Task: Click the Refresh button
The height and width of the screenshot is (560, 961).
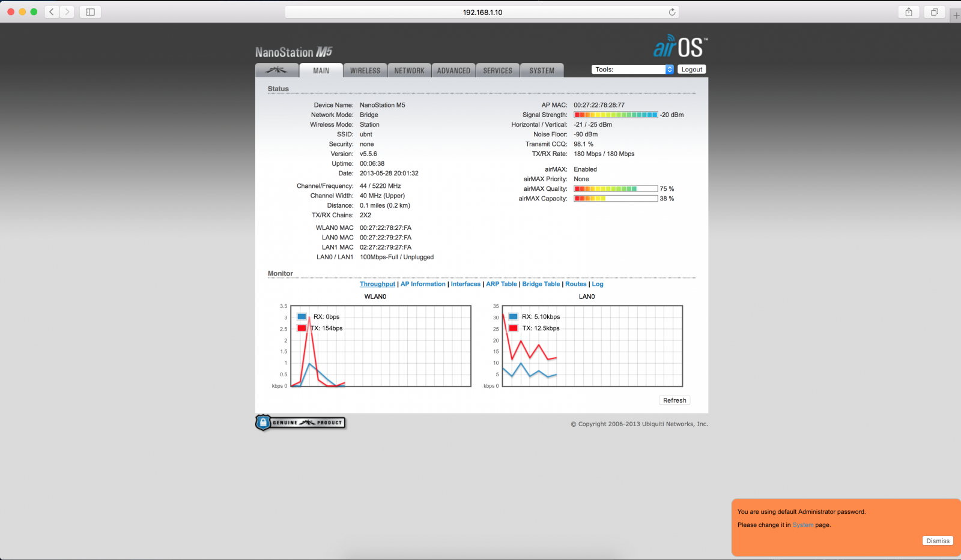Action: [x=675, y=400]
